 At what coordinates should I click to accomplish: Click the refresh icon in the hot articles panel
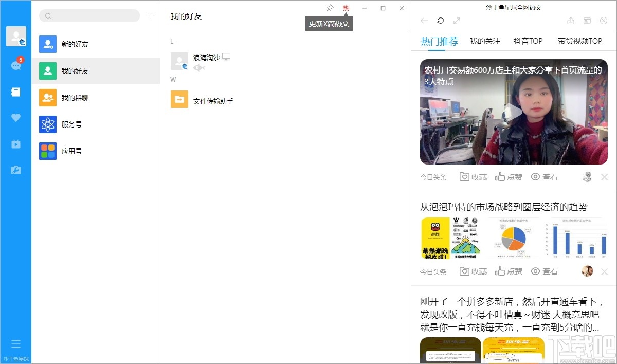(441, 21)
